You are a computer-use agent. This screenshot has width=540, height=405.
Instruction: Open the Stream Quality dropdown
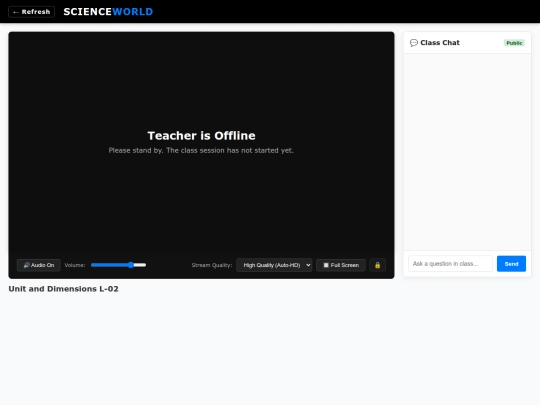click(x=274, y=265)
